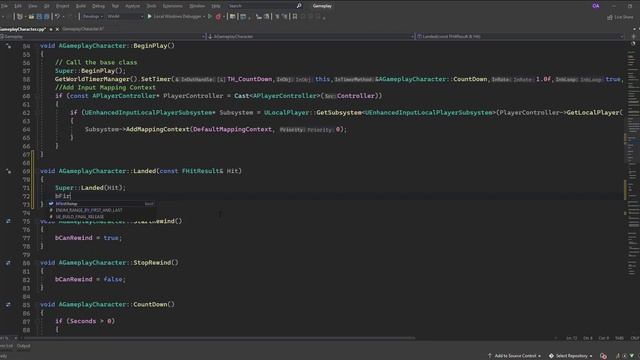Open the Git menu

pos(47,6)
